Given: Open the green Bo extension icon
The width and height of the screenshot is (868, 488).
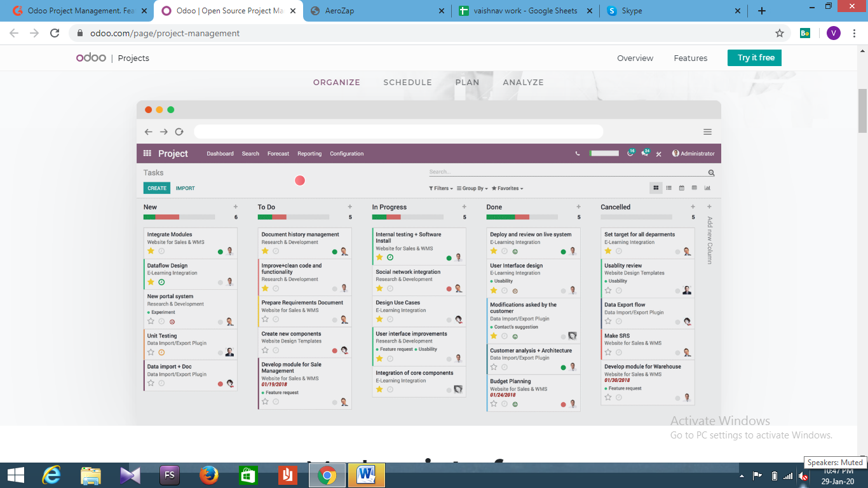Looking at the screenshot, I should click(x=805, y=33).
